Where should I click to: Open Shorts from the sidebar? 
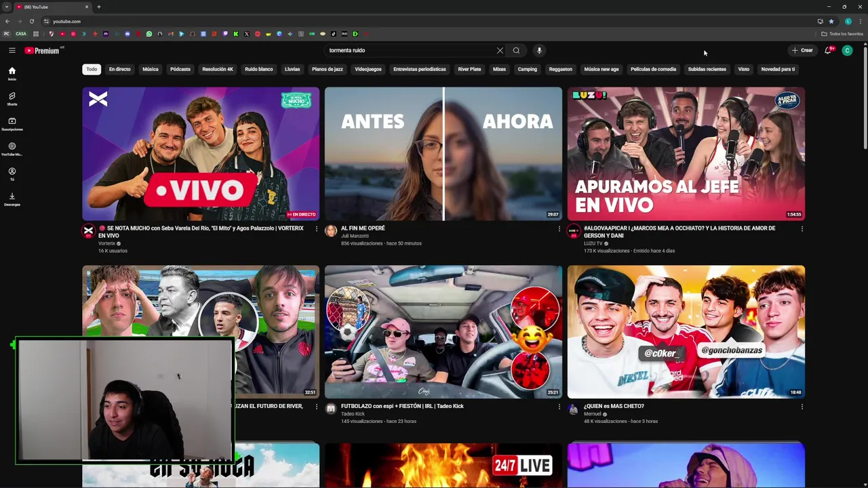click(12, 99)
